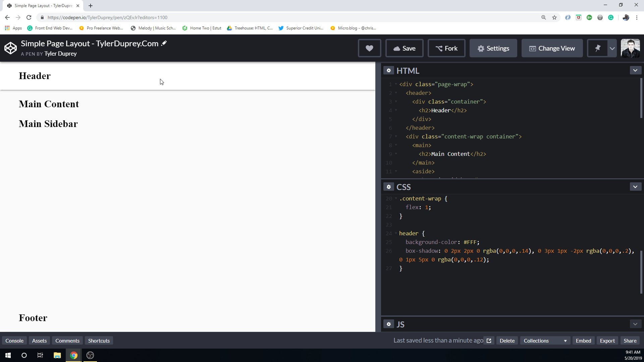Click the heart to love this pen

coord(369,48)
